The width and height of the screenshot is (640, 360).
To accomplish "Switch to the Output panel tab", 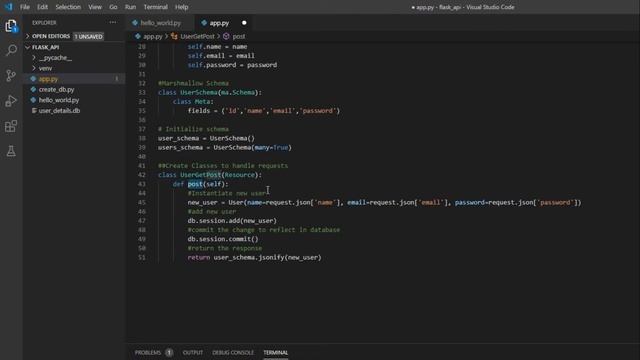I will tap(193, 353).
